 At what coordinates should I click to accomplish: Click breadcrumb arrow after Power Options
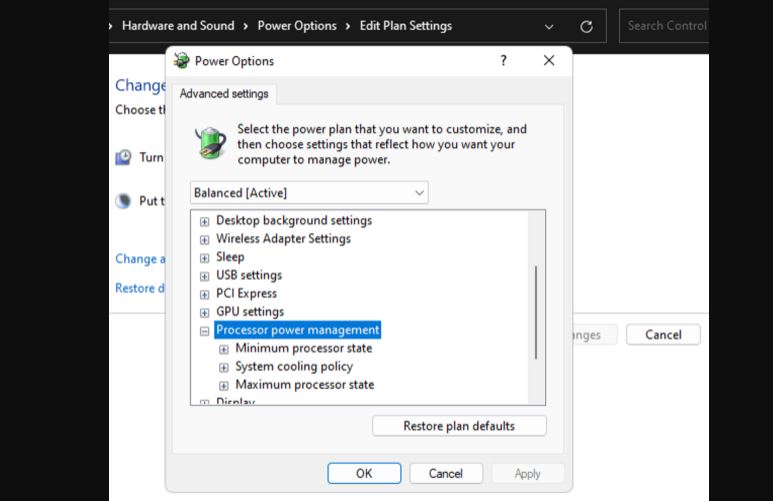pos(348,26)
